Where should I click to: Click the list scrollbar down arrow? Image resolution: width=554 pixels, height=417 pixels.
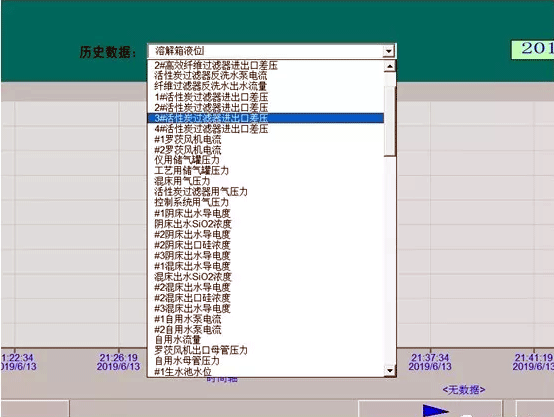tap(390, 370)
